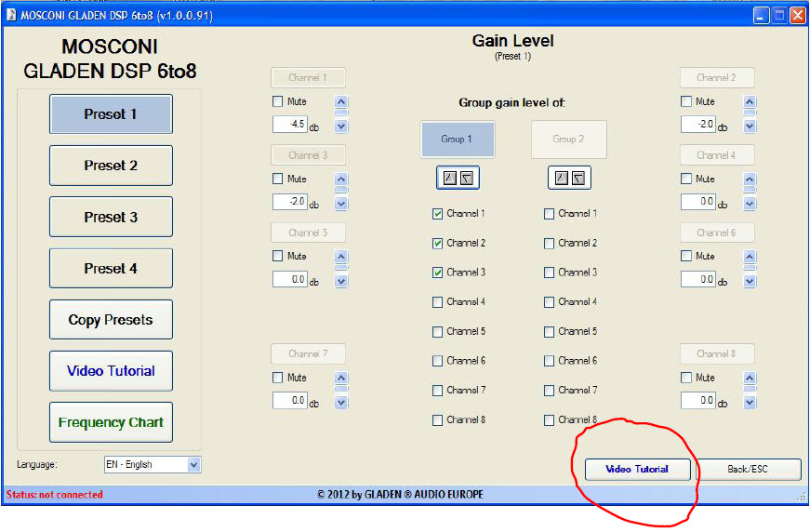
Task: Switch to Preset 3
Action: pyautogui.click(x=111, y=217)
